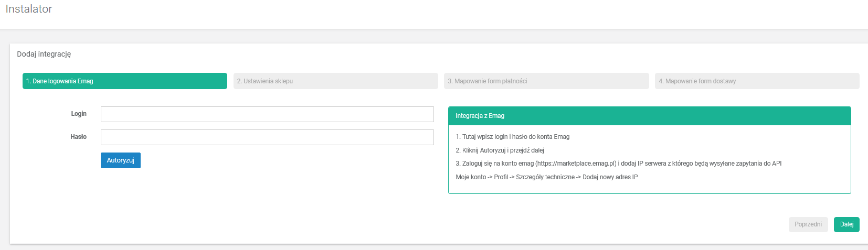Screen dimensions: 868x250
Task: Open "3. Mapowanie form płatności" step
Action: click(x=546, y=81)
